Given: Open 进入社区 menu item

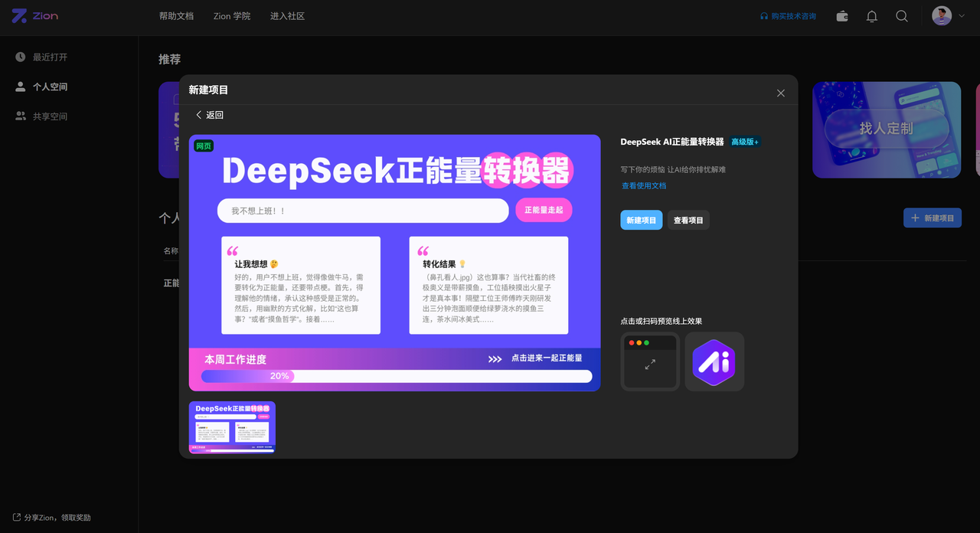Looking at the screenshot, I should tap(287, 16).
